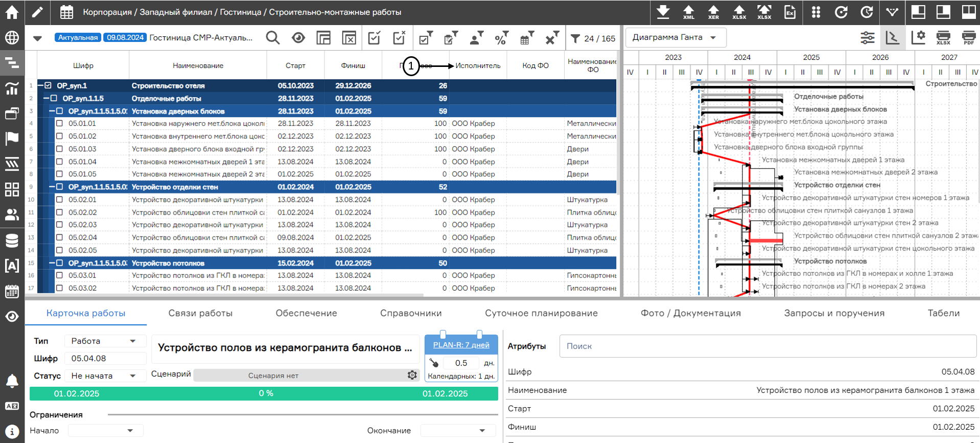Toggle the critical path chart view icon
Viewport: 980px width, 443px height.
coord(893,37)
